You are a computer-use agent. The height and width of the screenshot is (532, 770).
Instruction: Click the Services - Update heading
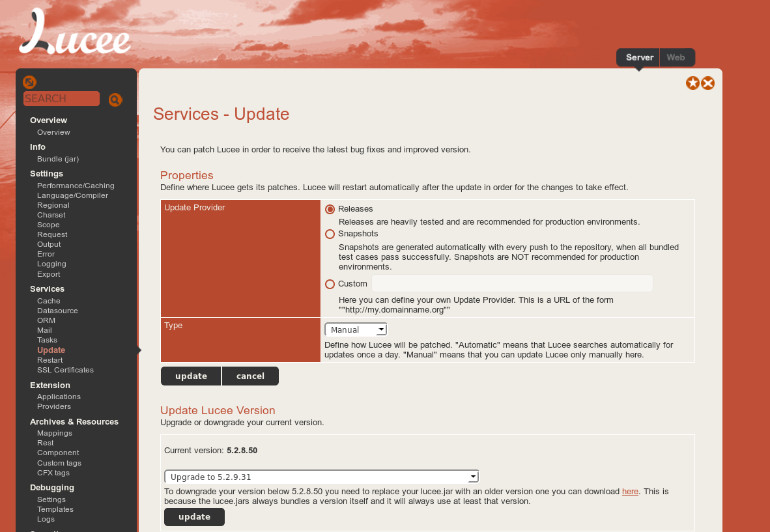(221, 114)
